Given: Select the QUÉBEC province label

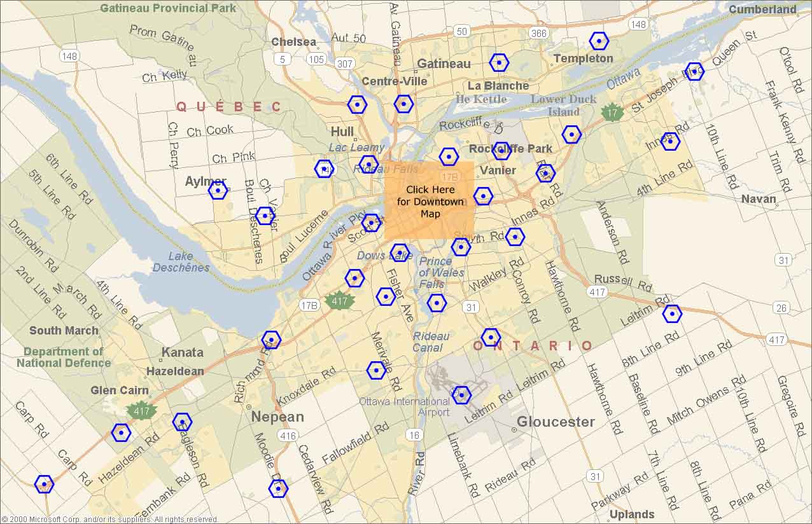Looking at the screenshot, I should click(x=229, y=107).
